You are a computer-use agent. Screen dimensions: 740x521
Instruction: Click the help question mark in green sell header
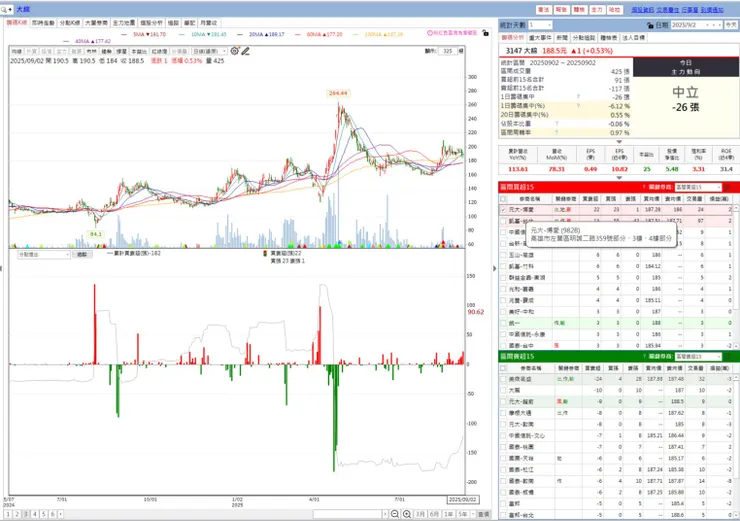(644, 357)
